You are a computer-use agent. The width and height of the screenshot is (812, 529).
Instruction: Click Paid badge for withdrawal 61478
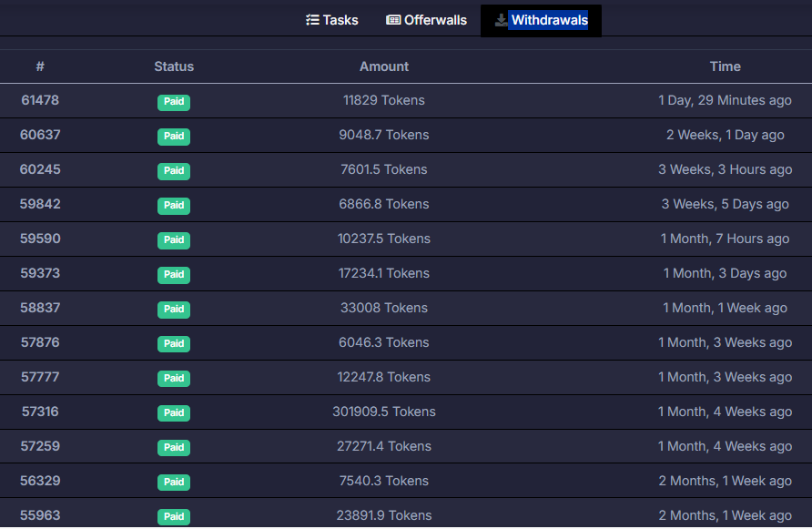pyautogui.click(x=174, y=102)
